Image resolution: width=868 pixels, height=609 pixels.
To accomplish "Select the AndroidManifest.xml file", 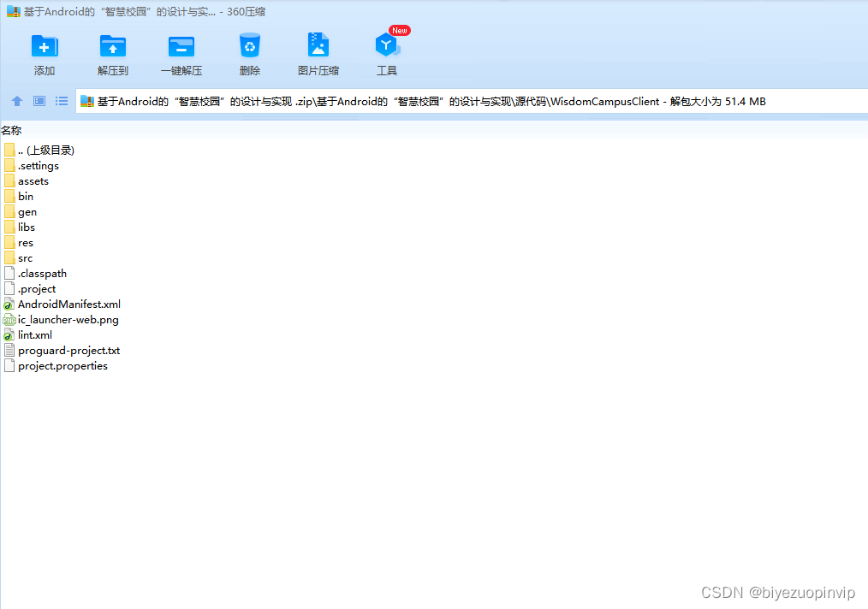I will (67, 304).
